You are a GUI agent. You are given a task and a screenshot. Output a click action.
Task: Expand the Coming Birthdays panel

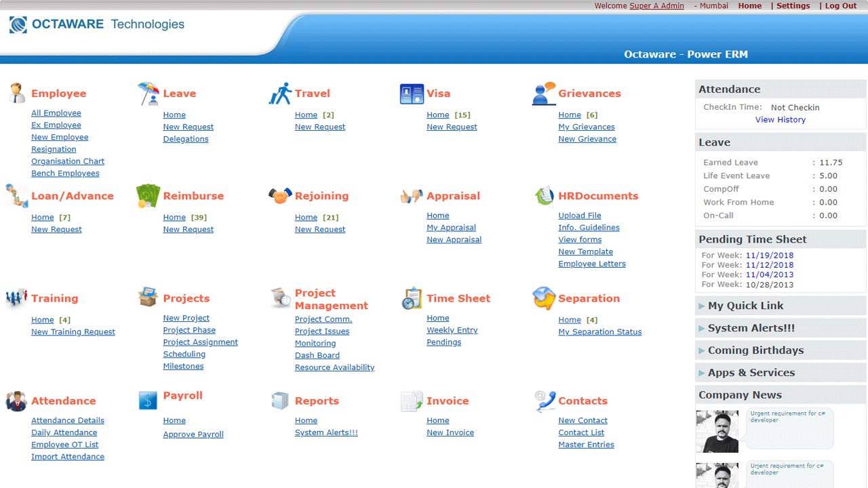781,350
